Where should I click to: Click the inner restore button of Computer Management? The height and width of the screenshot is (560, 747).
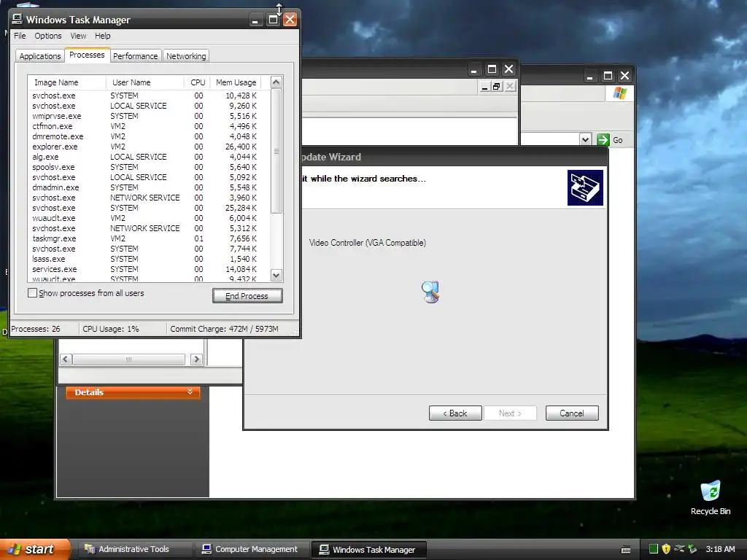(497, 87)
